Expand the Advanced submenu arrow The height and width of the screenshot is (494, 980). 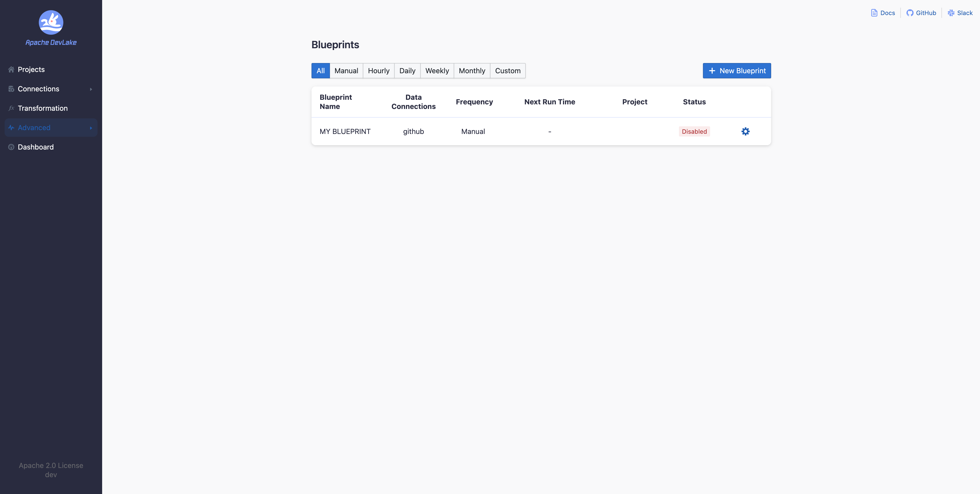(91, 128)
